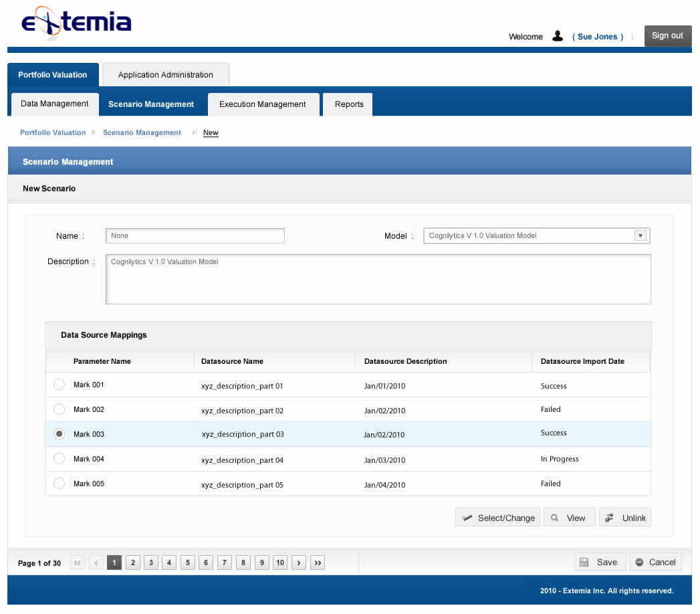Open the Model dropdown arrow

[x=640, y=235]
